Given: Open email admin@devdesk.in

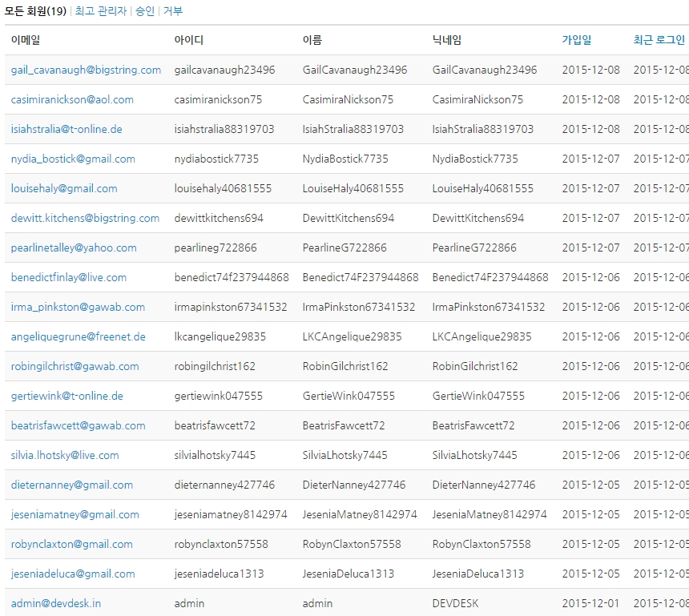Looking at the screenshot, I should point(56,604).
